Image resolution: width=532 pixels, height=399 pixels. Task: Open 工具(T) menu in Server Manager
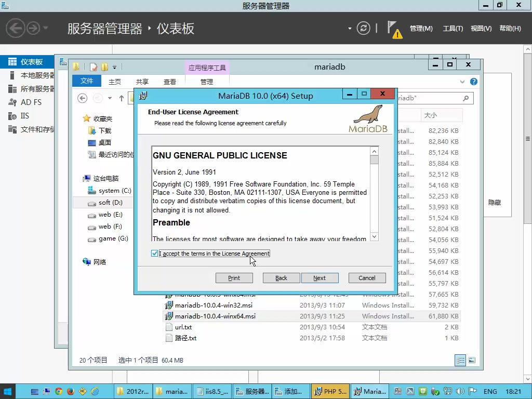point(453,29)
